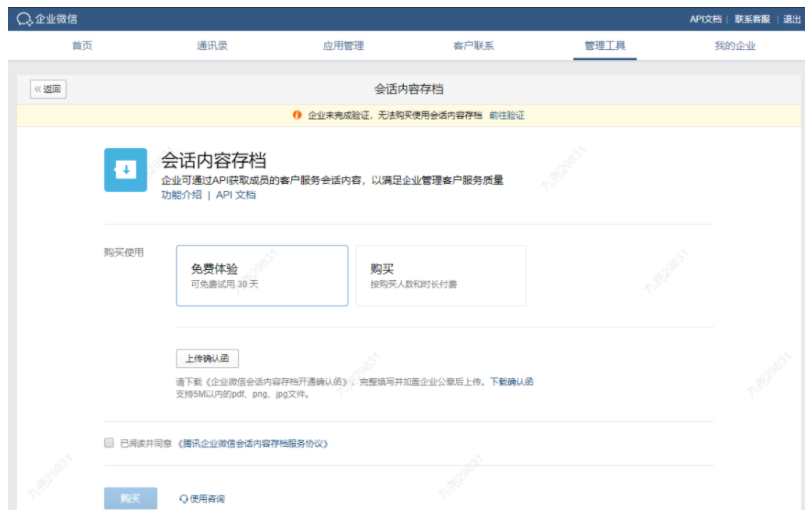This screenshot has width=812, height=520.
Task: Switch to 应用管理 tab
Action: [x=343, y=46]
